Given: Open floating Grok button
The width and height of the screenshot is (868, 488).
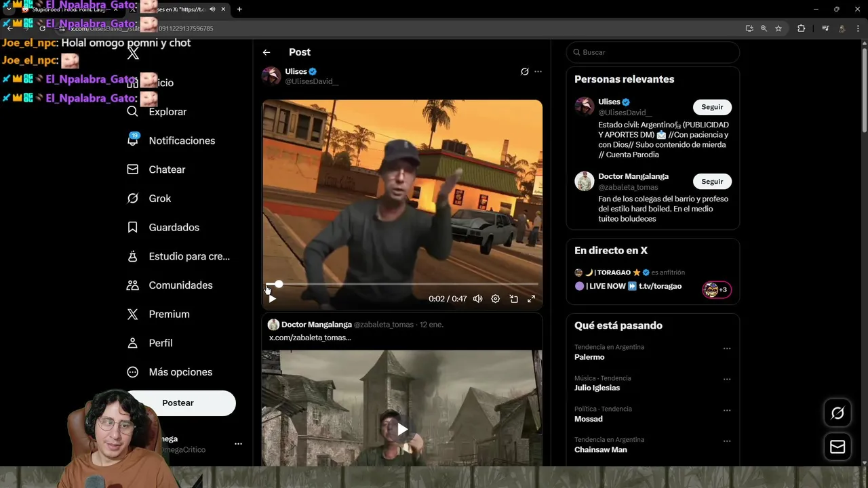Looking at the screenshot, I should 837,413.
